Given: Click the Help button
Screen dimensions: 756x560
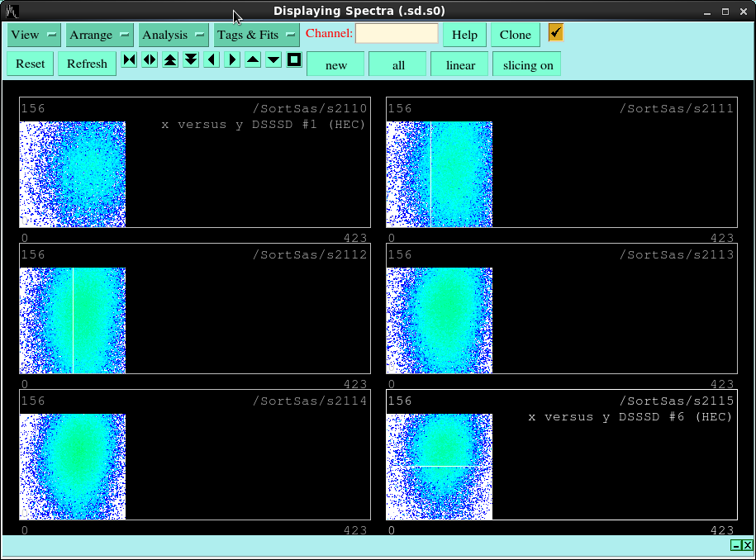Looking at the screenshot, I should pos(464,35).
